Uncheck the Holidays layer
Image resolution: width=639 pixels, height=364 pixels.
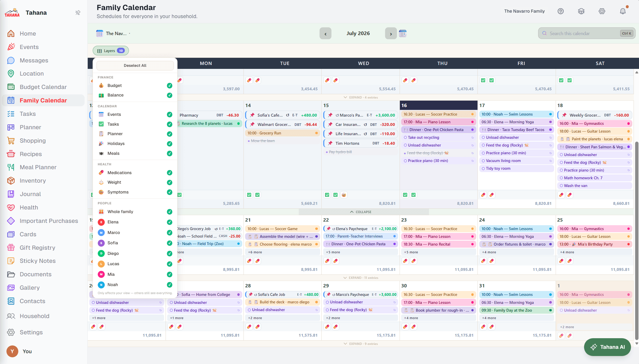[x=169, y=143]
